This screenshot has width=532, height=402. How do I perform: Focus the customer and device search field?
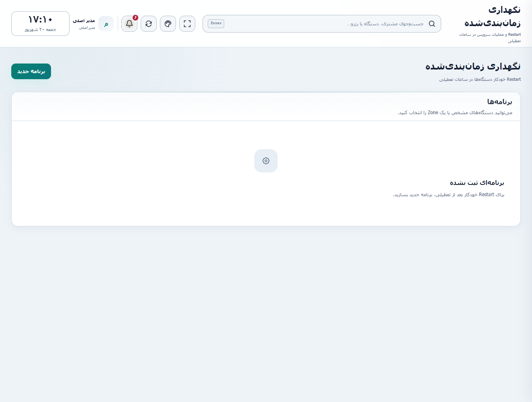(322, 24)
